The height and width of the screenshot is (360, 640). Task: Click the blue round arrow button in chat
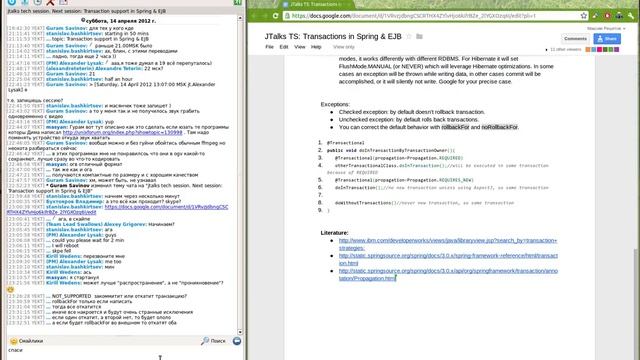237,341
